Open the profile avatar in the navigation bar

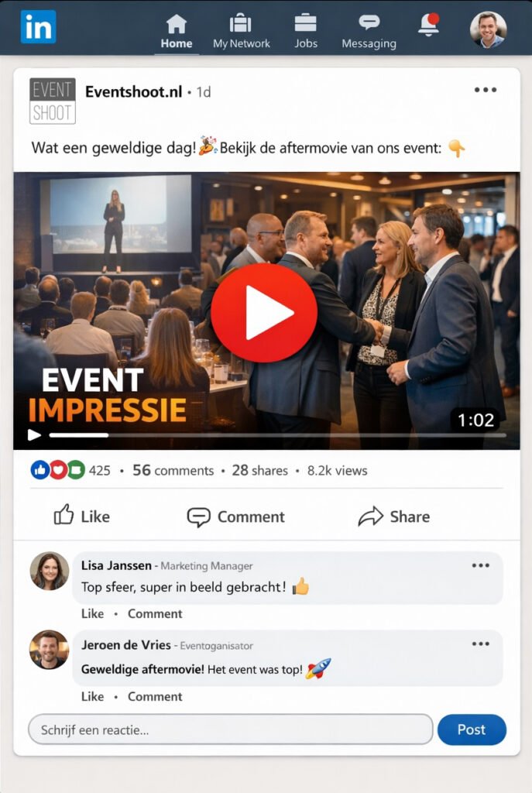point(488,29)
